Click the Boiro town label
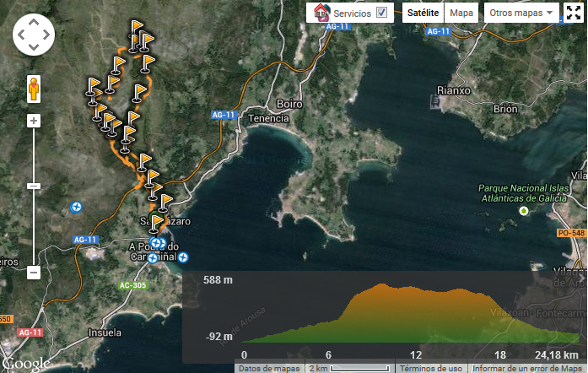The width and height of the screenshot is (588, 373). tap(289, 104)
